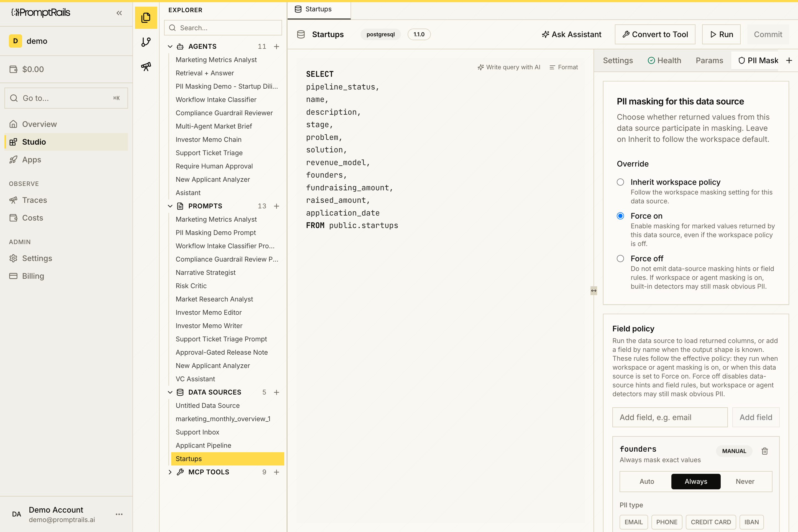
Task: Collapse the sidebar with the double-chevron icon
Action: tap(119, 13)
